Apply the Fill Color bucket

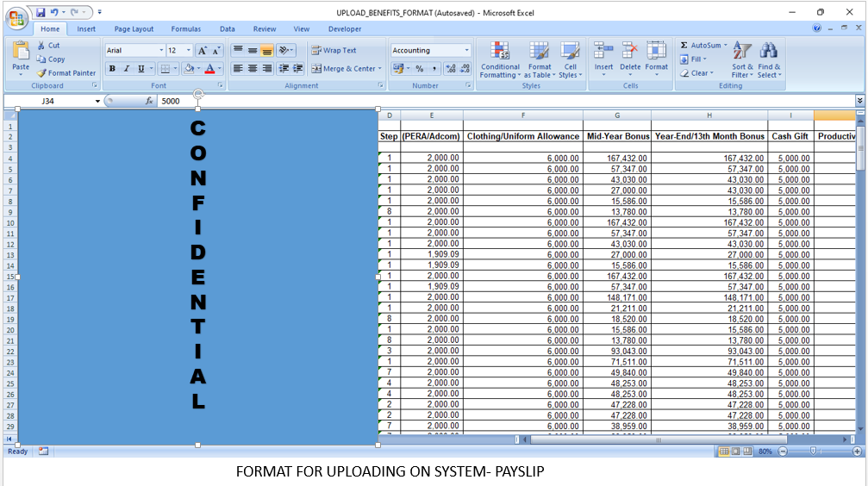click(190, 69)
